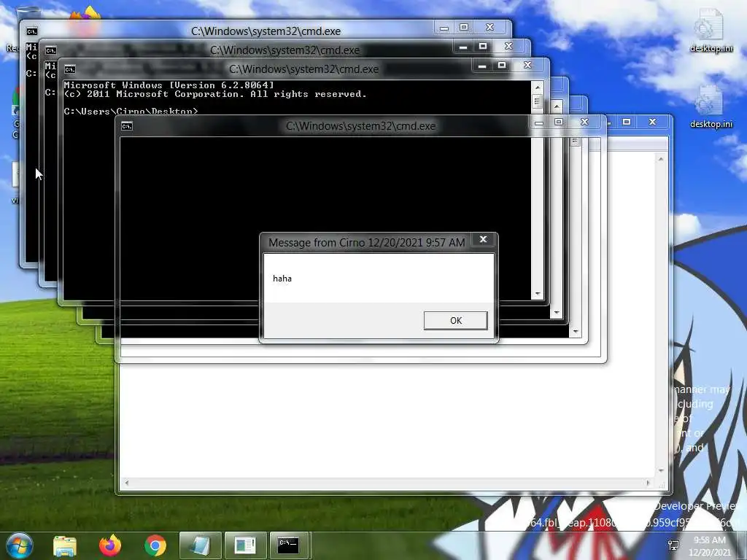The width and height of the screenshot is (747, 560).
Task: Click horizontal scroll-left arrow of the white background window
Action: (x=127, y=483)
